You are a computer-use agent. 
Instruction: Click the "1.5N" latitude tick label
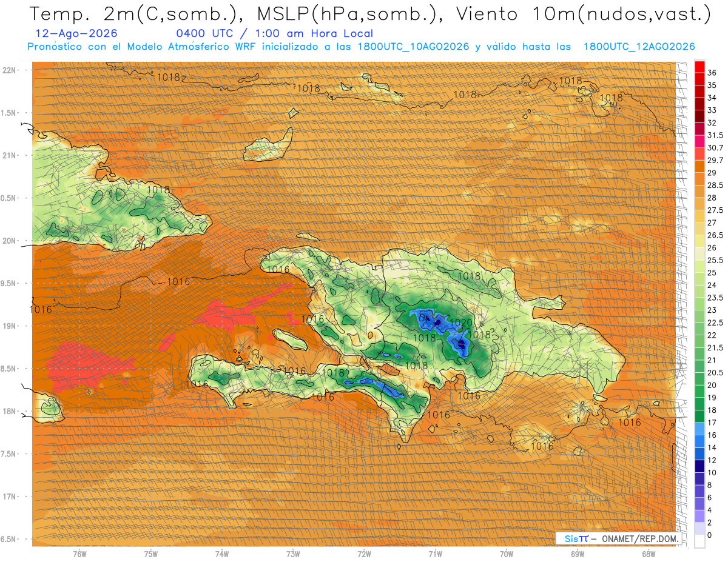pyautogui.click(x=8, y=113)
